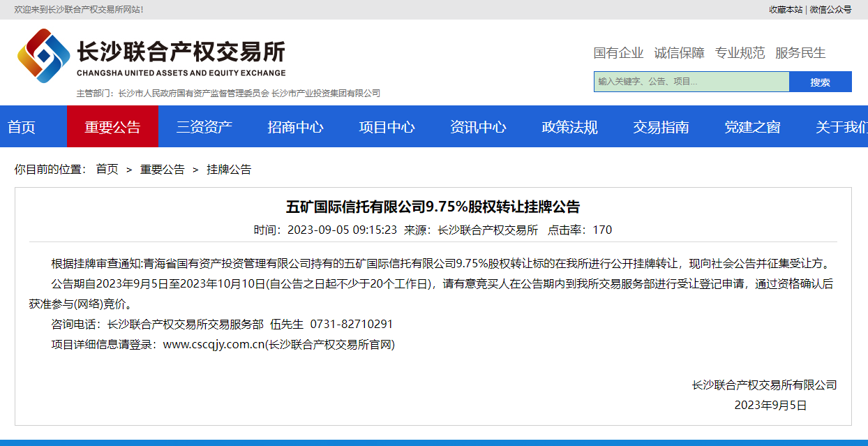Open the 微信公众号 link

pos(831,10)
